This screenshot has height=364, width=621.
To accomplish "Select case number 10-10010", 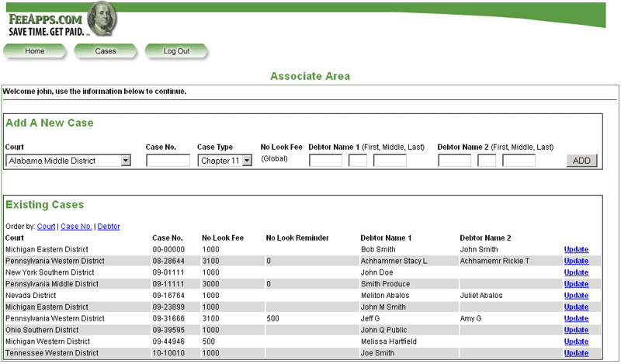I will pos(168,352).
